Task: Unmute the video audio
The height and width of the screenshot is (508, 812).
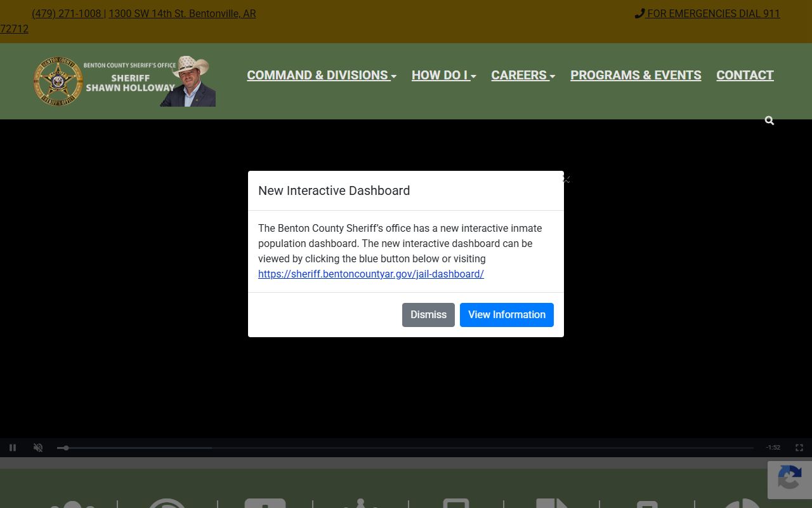Action: (38, 448)
